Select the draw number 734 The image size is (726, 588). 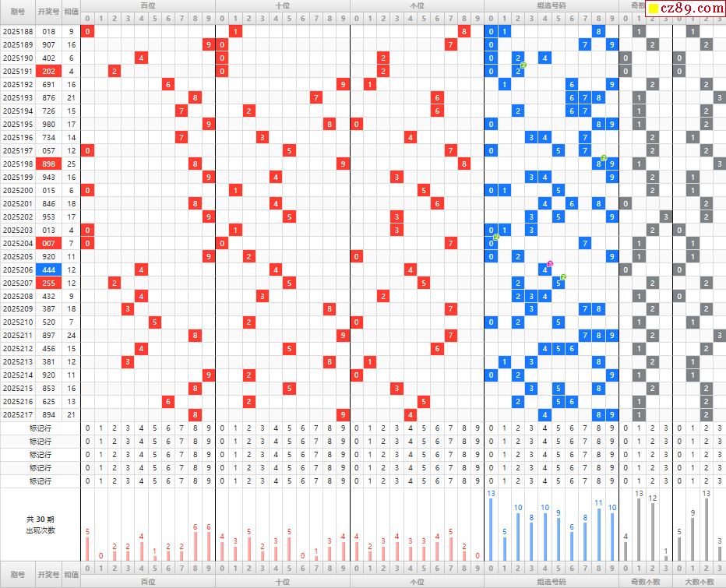pyautogui.click(x=48, y=138)
